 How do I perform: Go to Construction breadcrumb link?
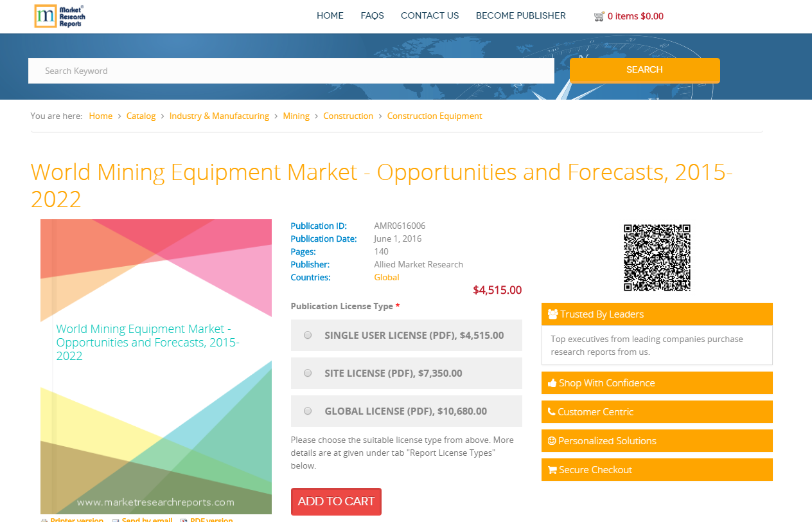[x=348, y=116]
